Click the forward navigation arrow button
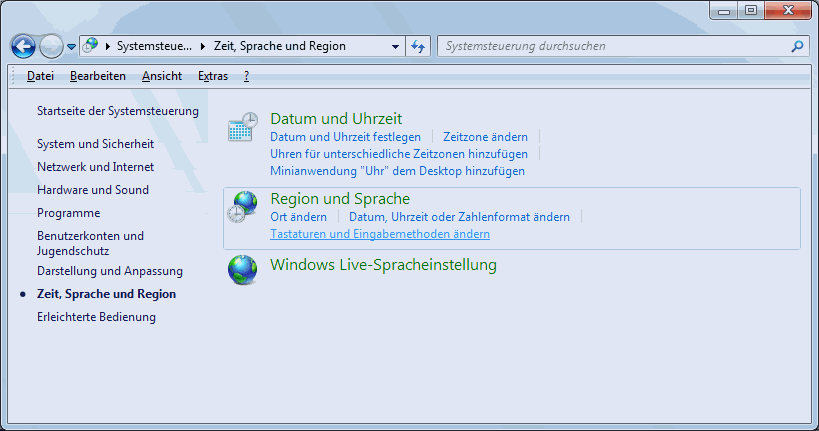 click(x=51, y=47)
